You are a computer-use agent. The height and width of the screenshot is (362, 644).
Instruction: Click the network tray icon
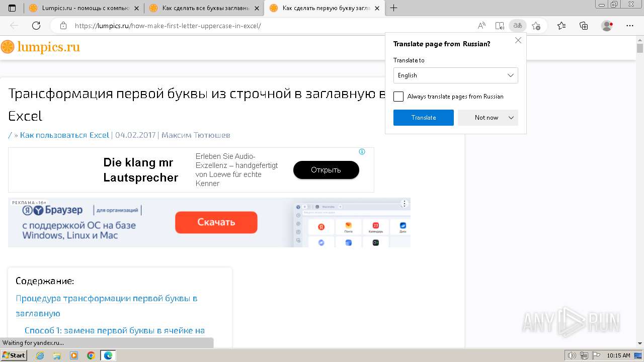click(584, 355)
